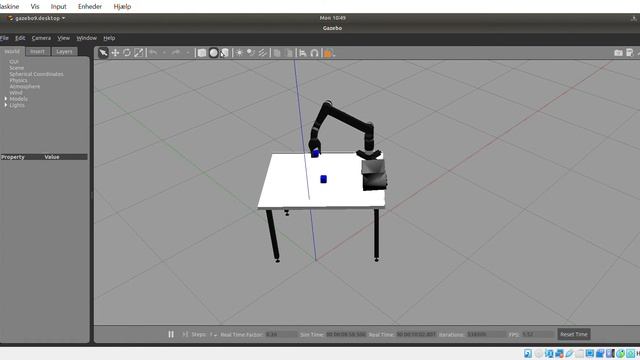Expand the Models tree node
Viewport: 640px width, 360px height.
click(x=6, y=99)
